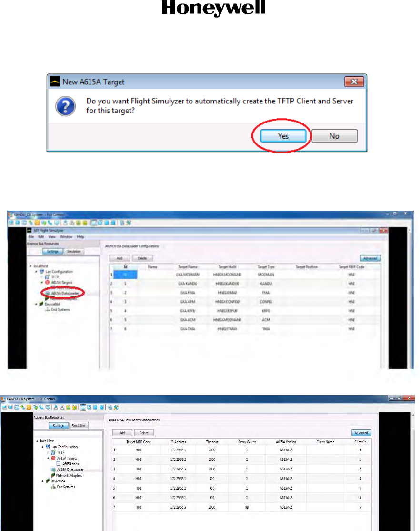Click Add in the lower DataLoader window
The image size is (420, 531).
click(x=122, y=433)
